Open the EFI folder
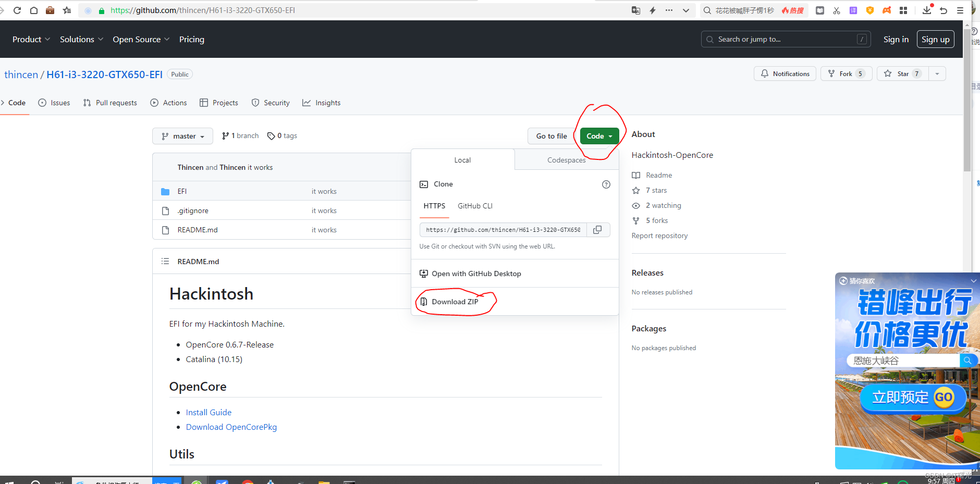 point(182,191)
